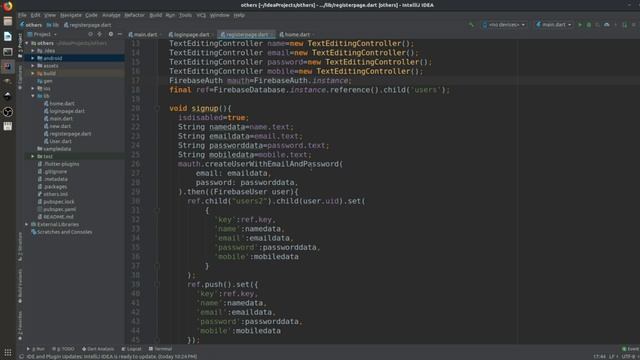
Task: Start debugging with the green bug icon
Action: (x=589, y=25)
